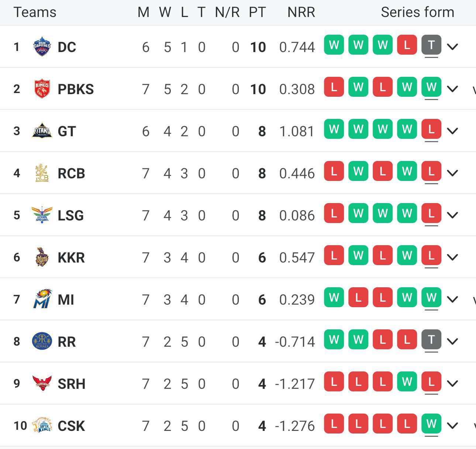
Task: Expand the KKR row chevron
Action: pyautogui.click(x=452, y=257)
